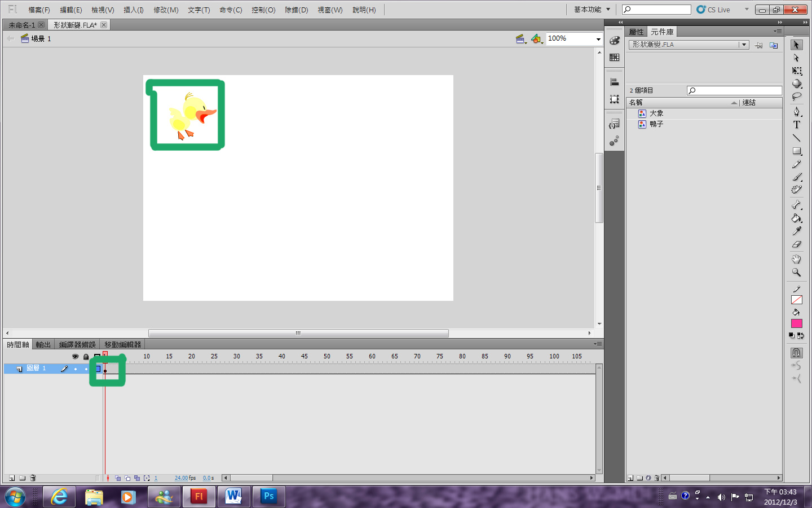
Task: Select the 3D Rotation tool
Action: (796, 84)
